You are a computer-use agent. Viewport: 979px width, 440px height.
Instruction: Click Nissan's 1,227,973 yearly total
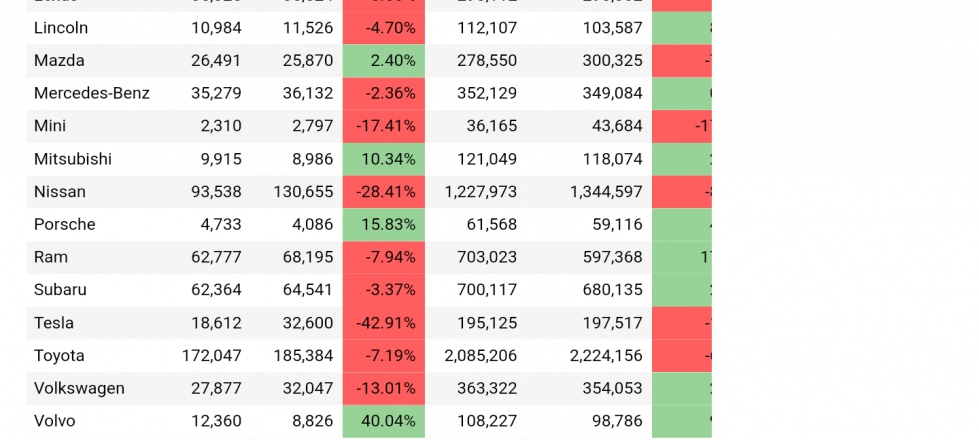point(481,192)
